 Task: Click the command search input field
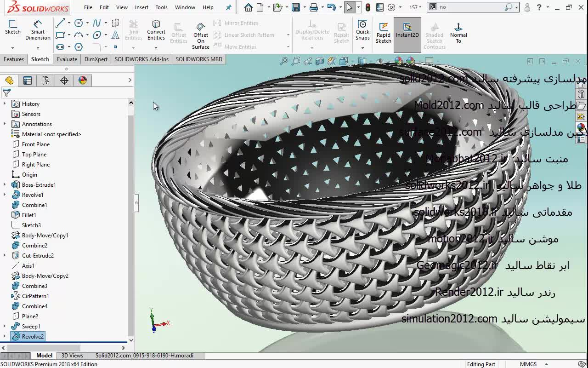click(471, 7)
